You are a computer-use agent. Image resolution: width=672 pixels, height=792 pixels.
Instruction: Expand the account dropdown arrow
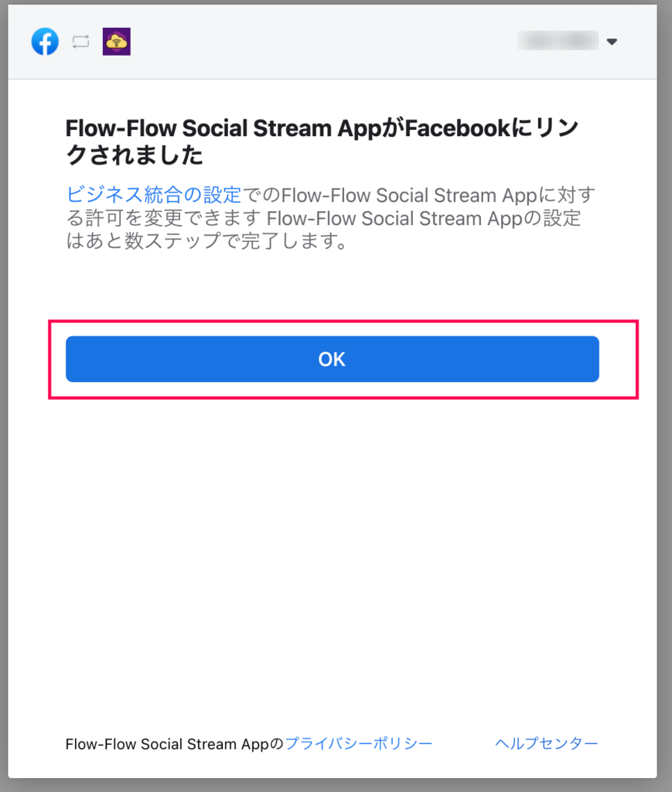pos(612,42)
